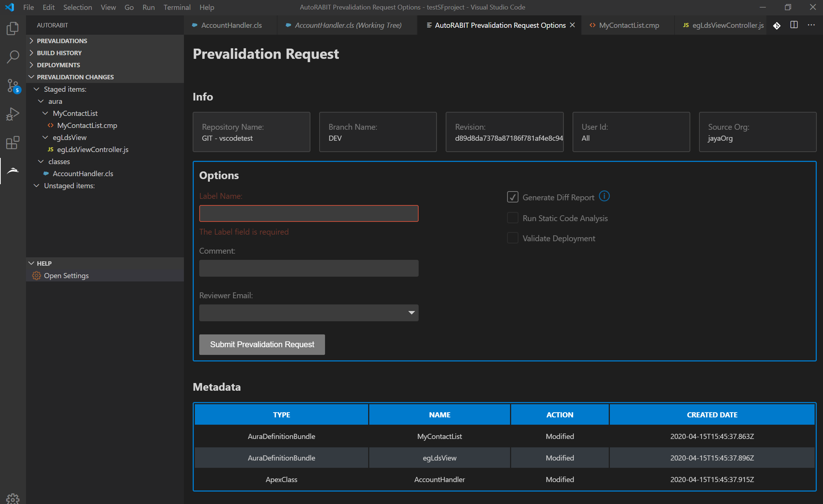Screen dimensions: 823x504
Task: Launch the Run and Debug view
Action: click(12, 114)
